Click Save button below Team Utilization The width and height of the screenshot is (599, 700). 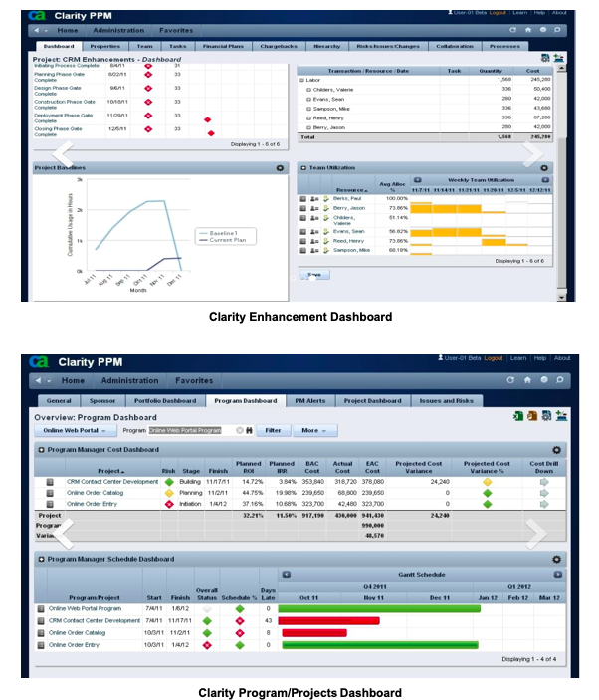[314, 275]
